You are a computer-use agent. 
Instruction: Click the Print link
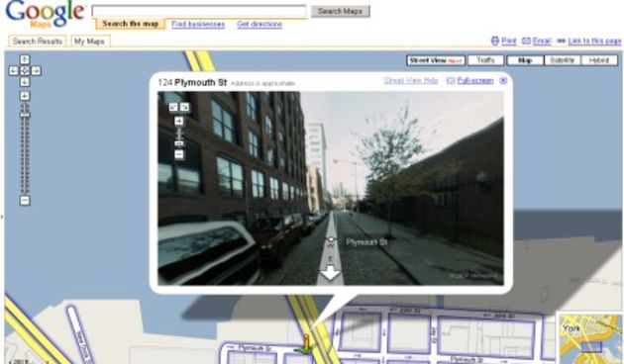pos(509,41)
